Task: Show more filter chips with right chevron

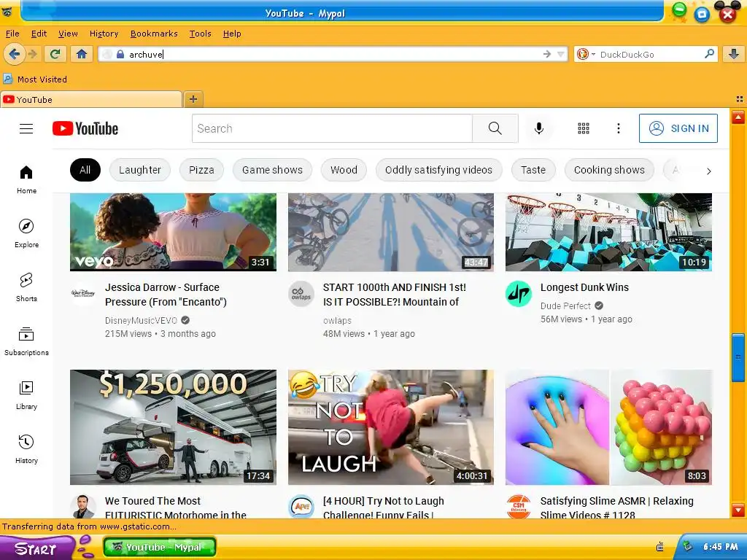Action: tap(709, 171)
